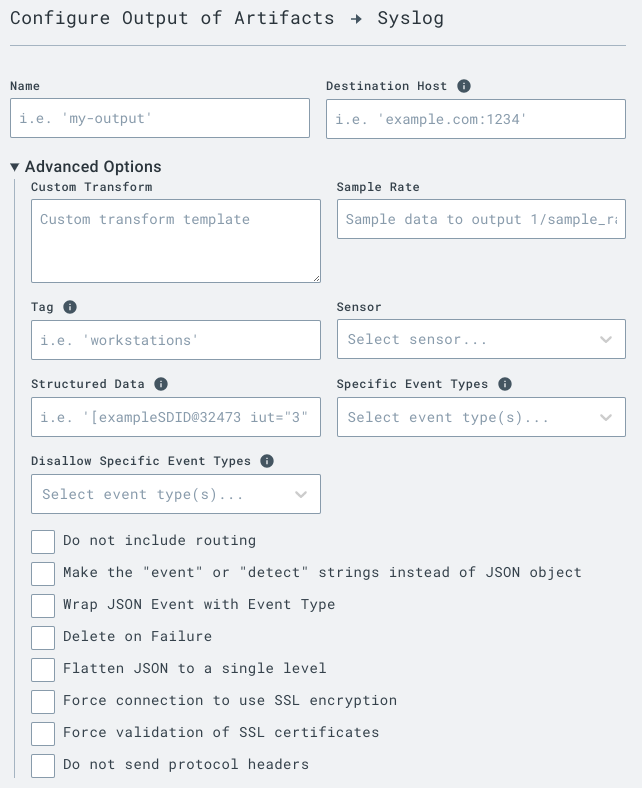Check 'Force connection to use SSL encryption'
Viewport: 642px width, 788px height.
click(x=43, y=701)
